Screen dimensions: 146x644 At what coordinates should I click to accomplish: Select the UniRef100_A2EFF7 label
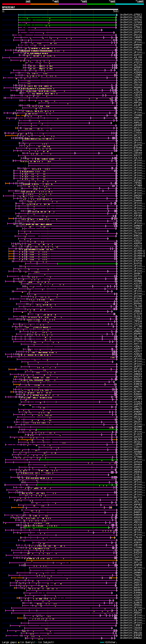pyautogui.click(x=131, y=349)
